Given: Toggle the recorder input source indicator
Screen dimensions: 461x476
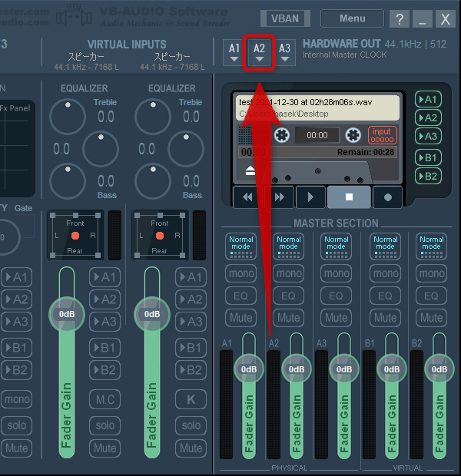Looking at the screenshot, I should pos(383,135).
